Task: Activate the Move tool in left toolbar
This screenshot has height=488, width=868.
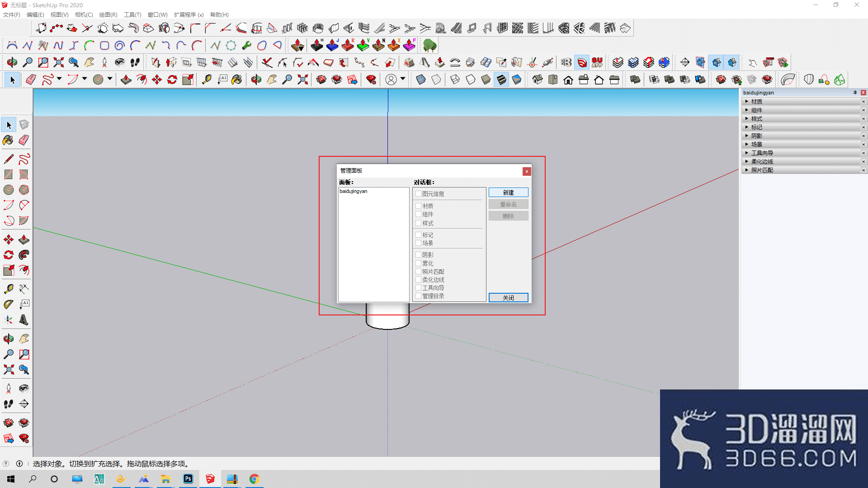Action: click(9, 239)
